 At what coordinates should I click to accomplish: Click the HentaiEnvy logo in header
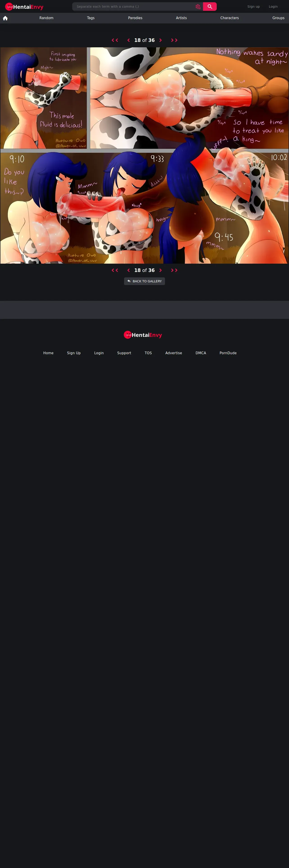(x=24, y=7)
